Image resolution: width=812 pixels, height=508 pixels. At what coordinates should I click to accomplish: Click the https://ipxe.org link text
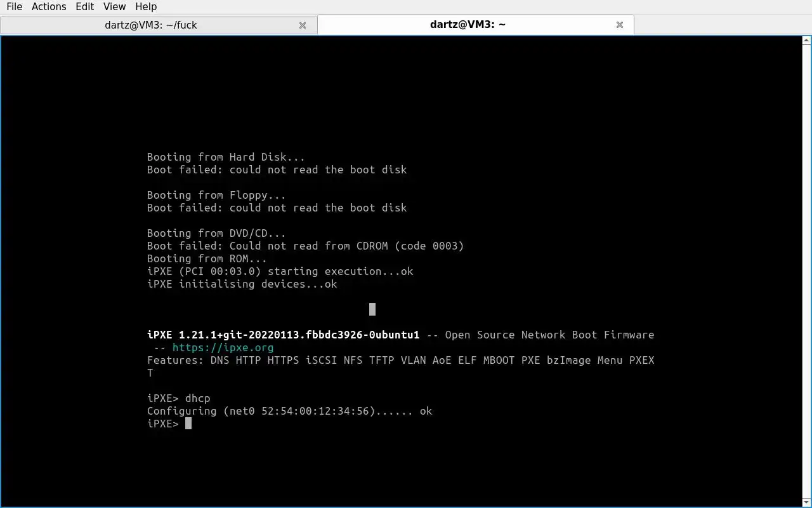click(x=223, y=347)
